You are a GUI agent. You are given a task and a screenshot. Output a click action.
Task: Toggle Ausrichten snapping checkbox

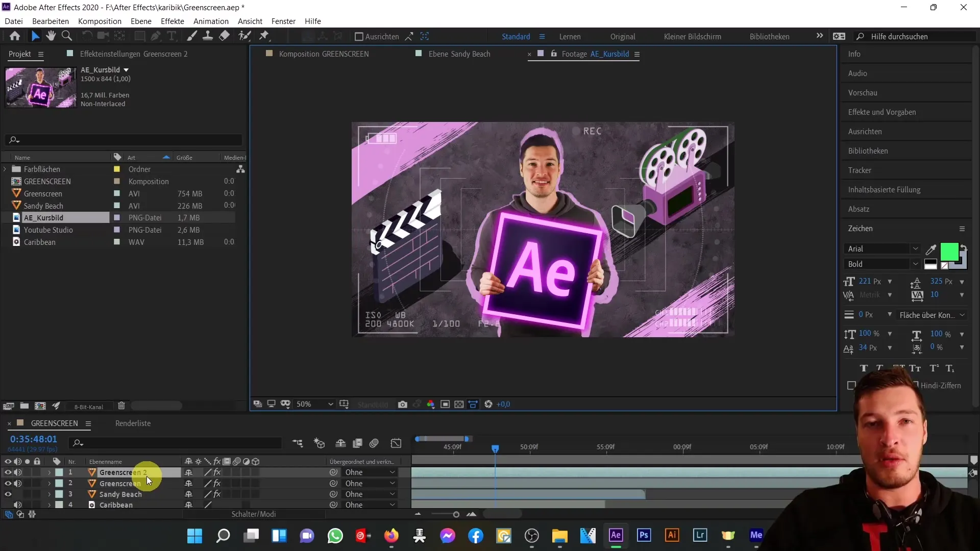coord(359,37)
